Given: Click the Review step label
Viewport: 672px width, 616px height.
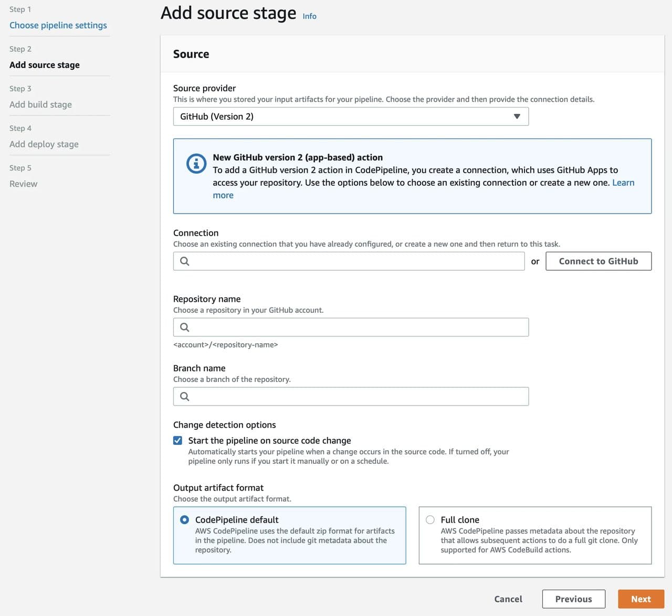Looking at the screenshot, I should click(x=24, y=184).
